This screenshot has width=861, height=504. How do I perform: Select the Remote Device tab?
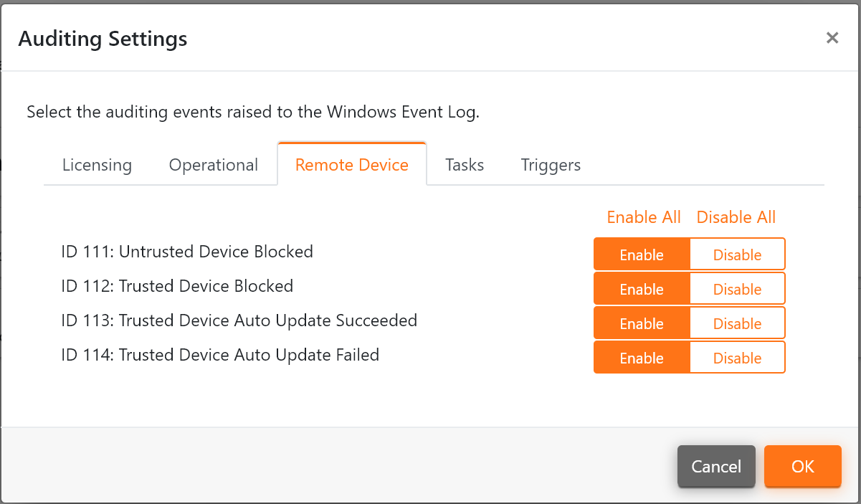tap(352, 165)
